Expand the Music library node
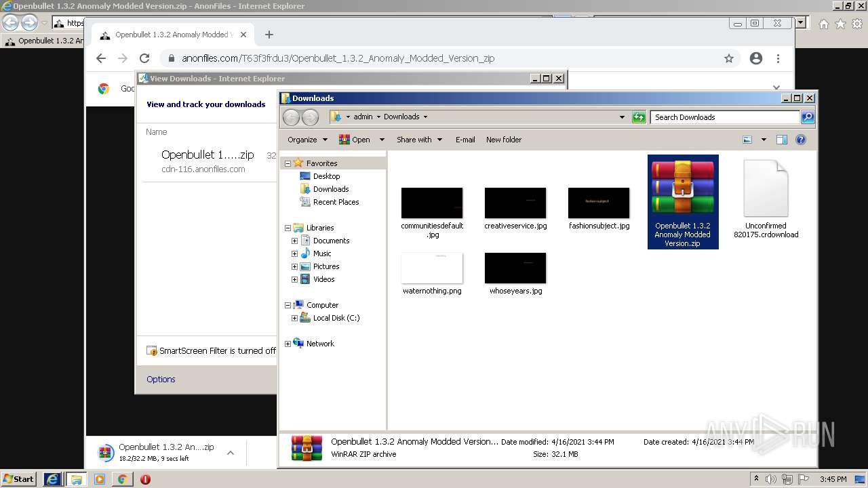868x488 pixels. tap(294, 253)
